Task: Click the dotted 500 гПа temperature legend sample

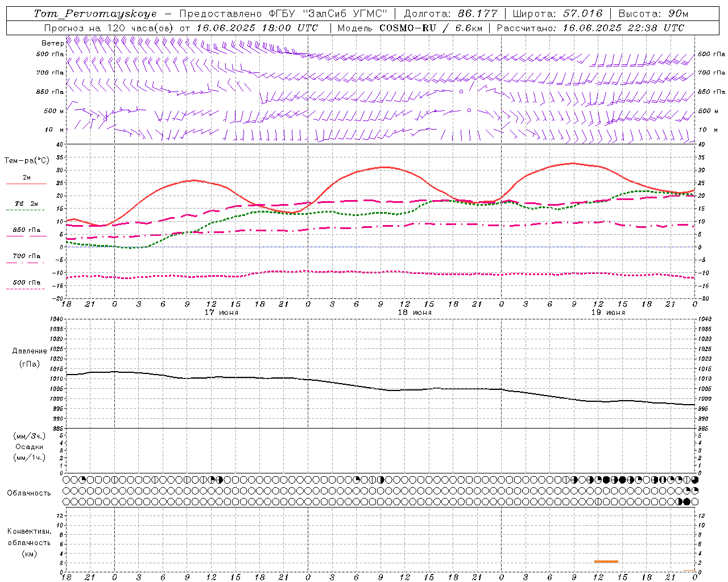Action: 25,289
